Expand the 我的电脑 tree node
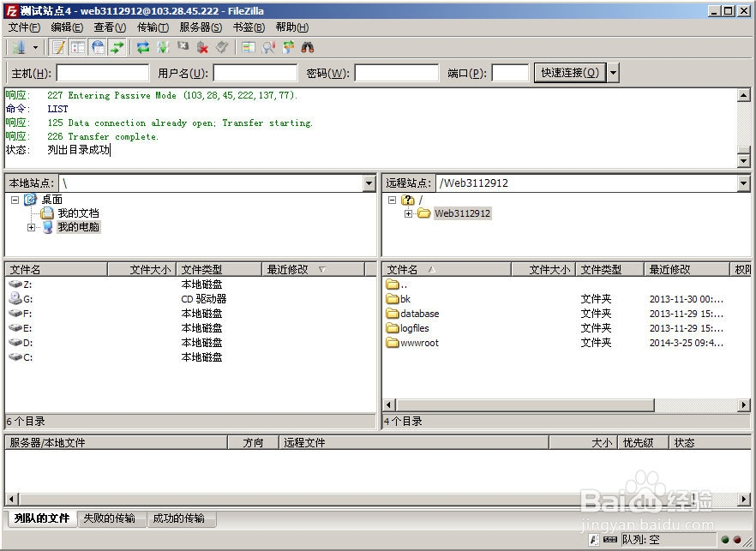 tap(31, 227)
